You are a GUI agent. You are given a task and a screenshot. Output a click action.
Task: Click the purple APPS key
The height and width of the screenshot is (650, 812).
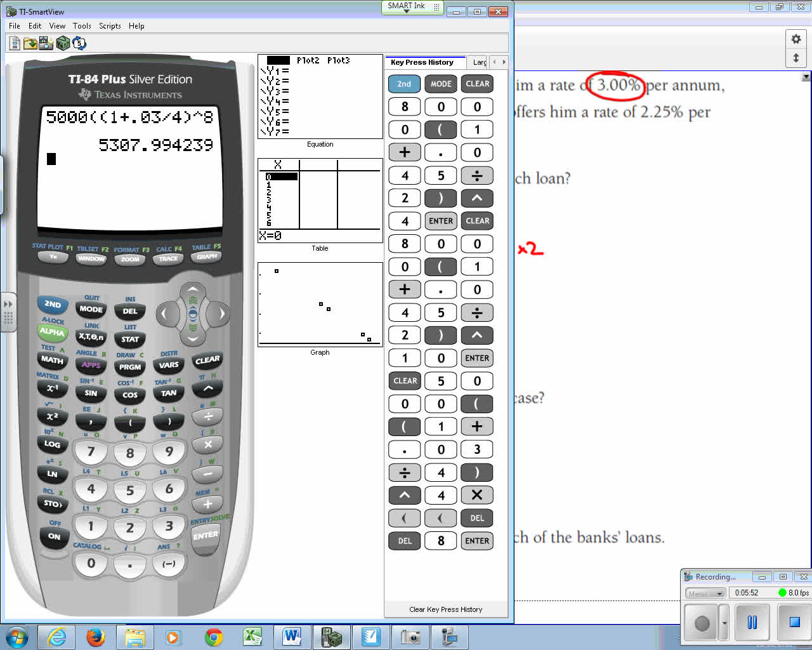click(91, 365)
